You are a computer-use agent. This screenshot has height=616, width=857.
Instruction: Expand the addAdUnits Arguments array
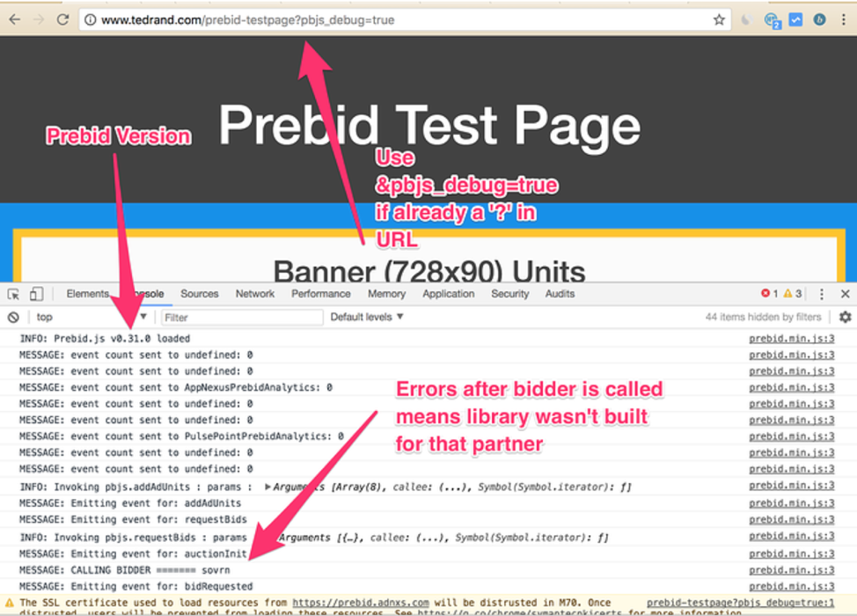pos(268,487)
